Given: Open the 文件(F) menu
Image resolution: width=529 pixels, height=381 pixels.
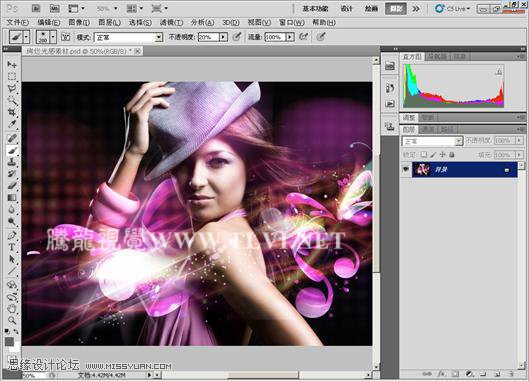Looking at the screenshot, I should click(18, 23).
